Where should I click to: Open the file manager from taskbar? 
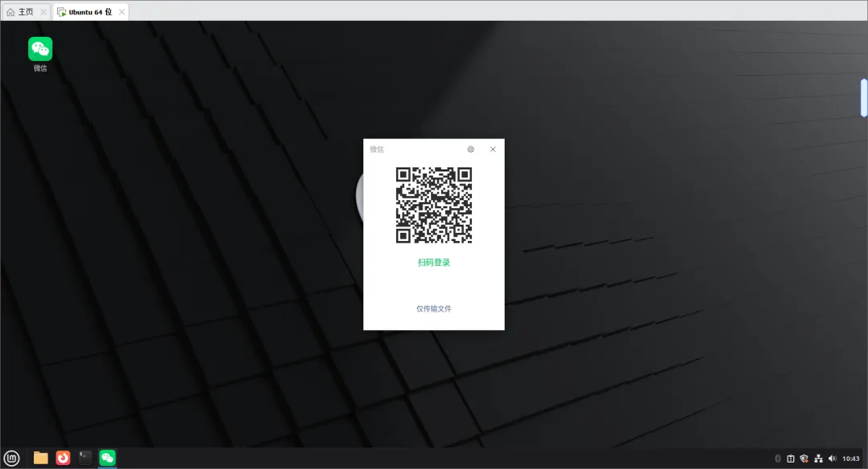click(40, 458)
